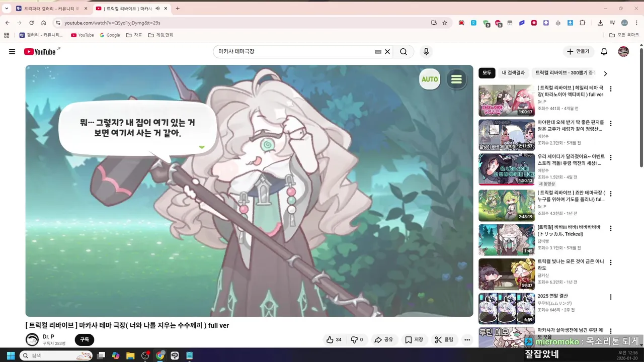
Task: Navigate back in browser history
Action: pyautogui.click(x=7, y=23)
